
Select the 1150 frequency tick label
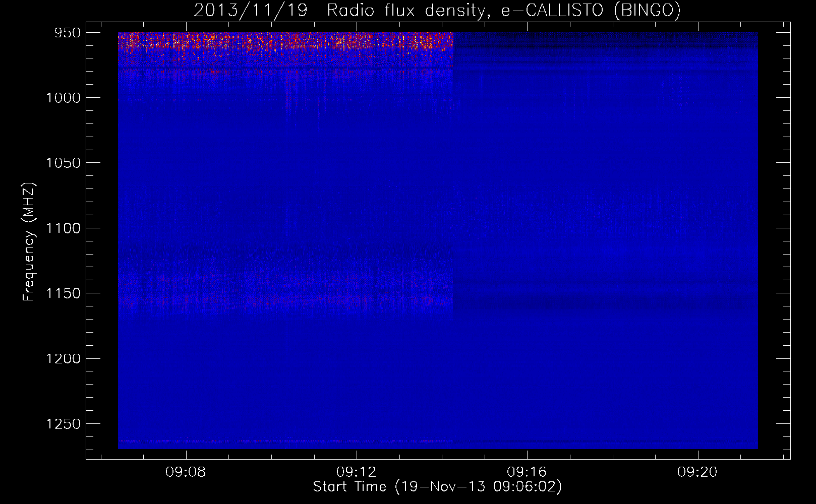tap(63, 293)
